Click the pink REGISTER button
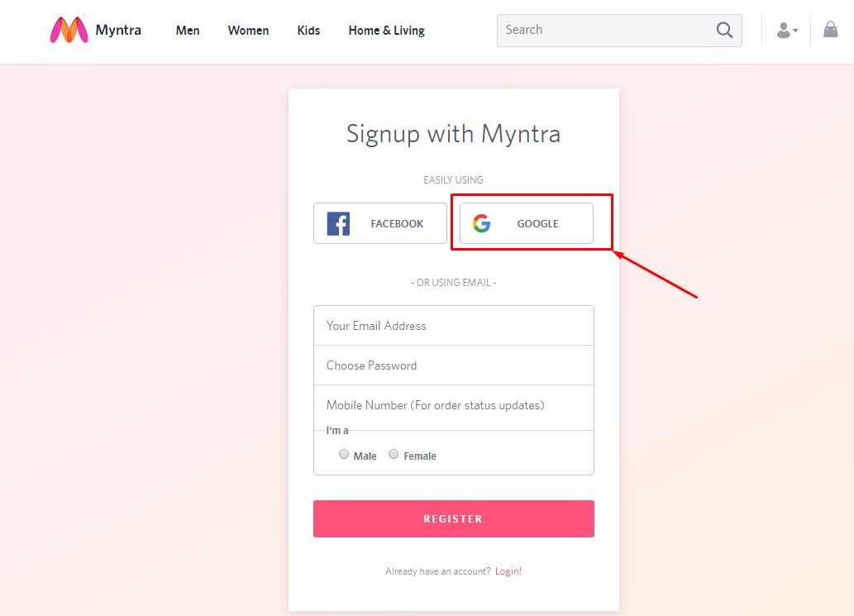854x616 pixels. (454, 518)
